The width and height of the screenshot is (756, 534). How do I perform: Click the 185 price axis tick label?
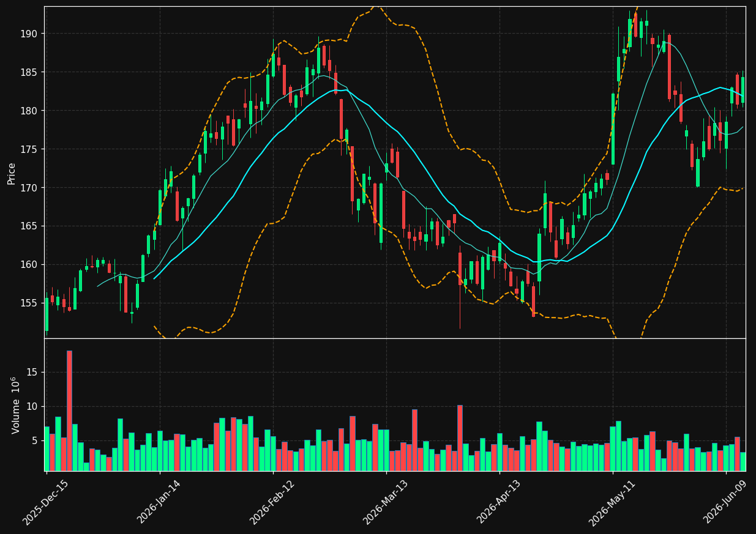click(x=30, y=72)
